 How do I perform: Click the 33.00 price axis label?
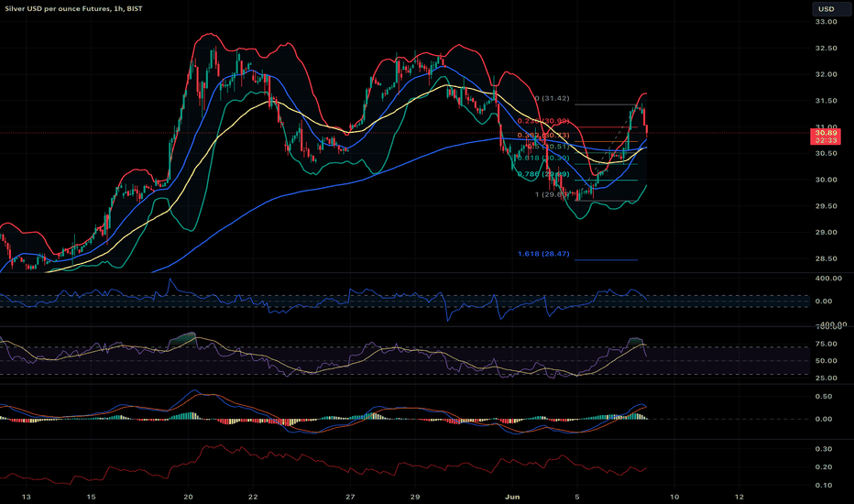827,22
